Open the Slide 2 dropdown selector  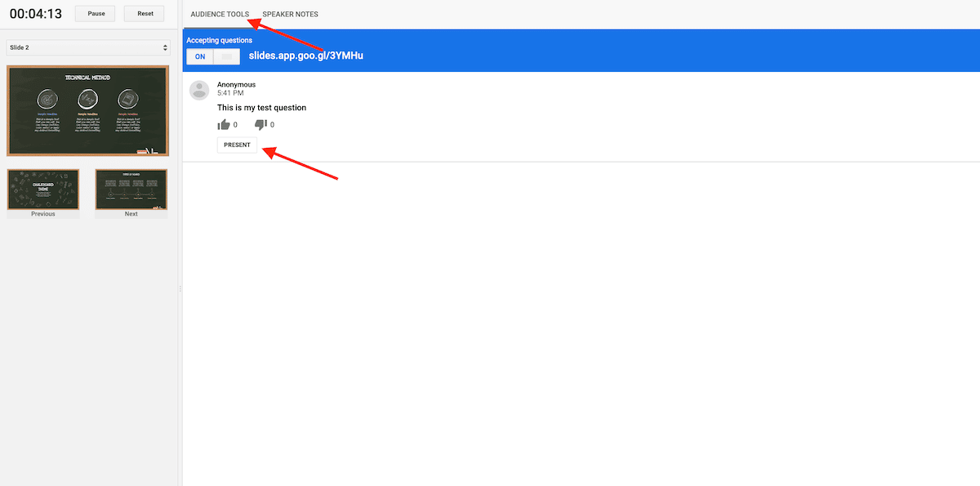click(x=88, y=48)
